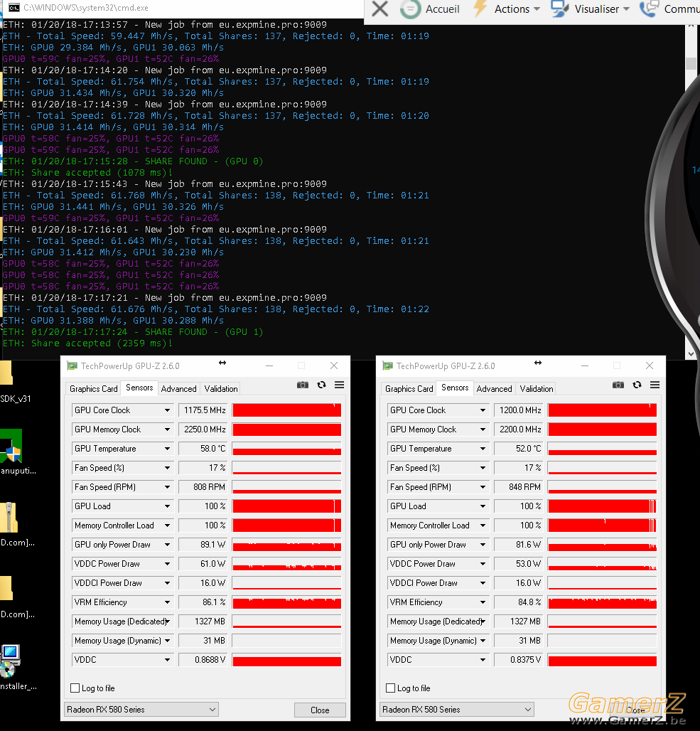This screenshot has width=700, height=731.
Task: Open hamburger menu in left GPU-Z window
Action: click(339, 385)
